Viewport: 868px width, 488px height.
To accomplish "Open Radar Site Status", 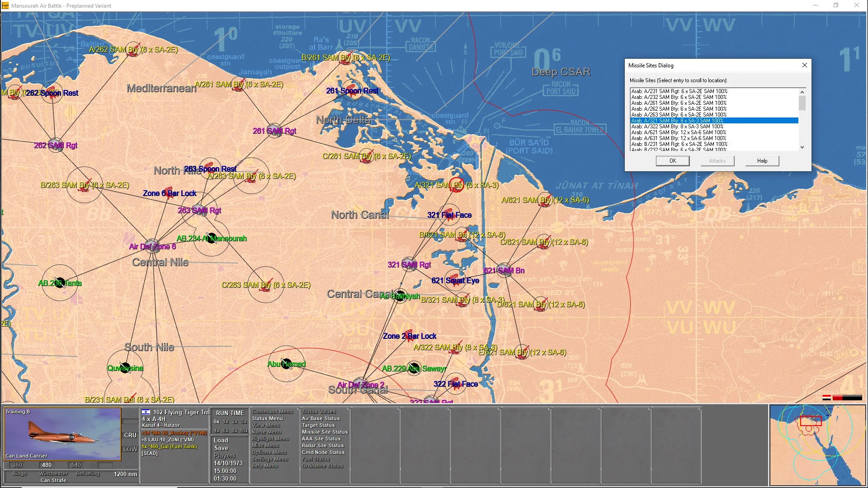I will click(x=323, y=446).
